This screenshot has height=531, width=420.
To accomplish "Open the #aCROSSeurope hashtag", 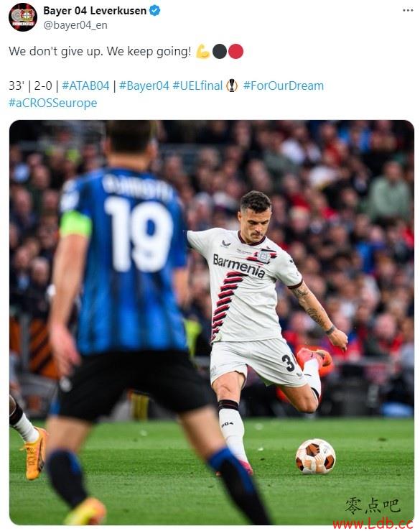I will [x=53, y=103].
